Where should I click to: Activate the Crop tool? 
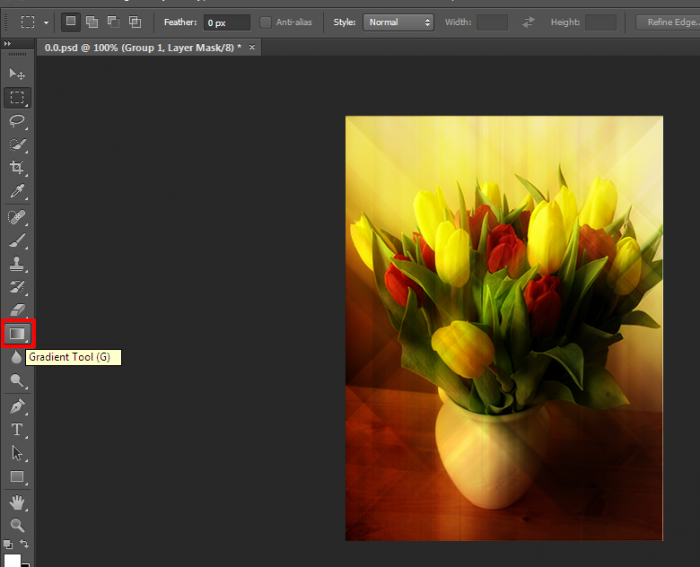17,168
